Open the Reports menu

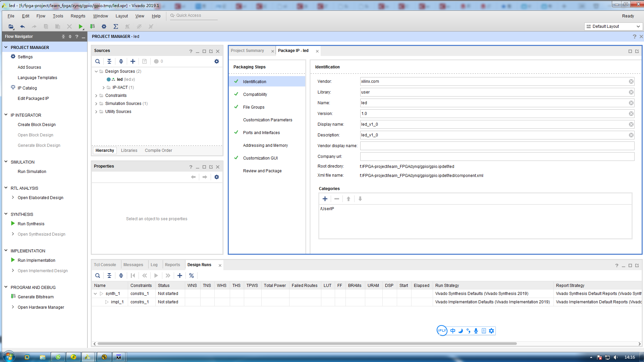78,16
